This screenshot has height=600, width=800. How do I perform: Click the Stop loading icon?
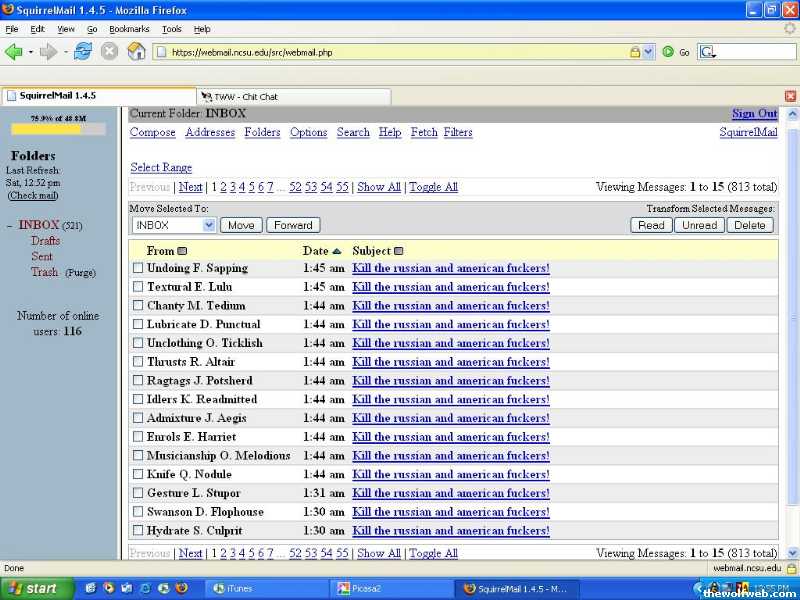pyautogui.click(x=110, y=51)
